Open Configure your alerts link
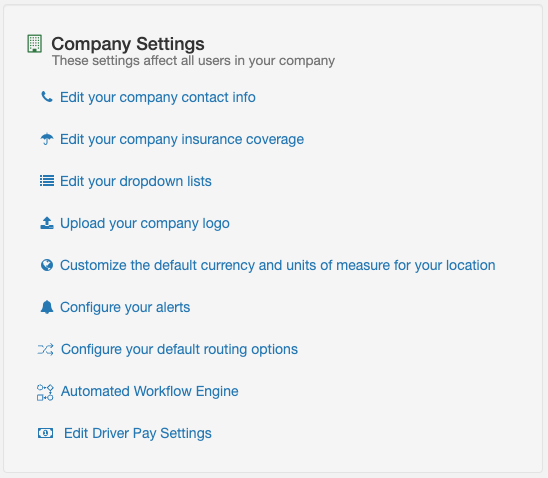 click(125, 307)
